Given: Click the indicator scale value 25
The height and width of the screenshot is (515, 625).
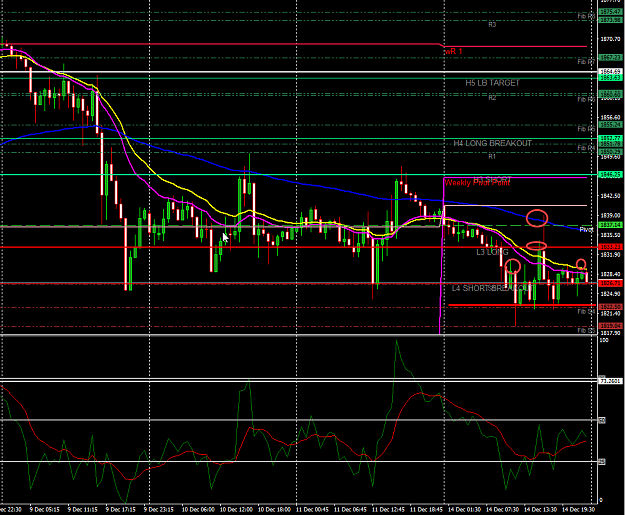Looking at the screenshot, I should [603, 462].
